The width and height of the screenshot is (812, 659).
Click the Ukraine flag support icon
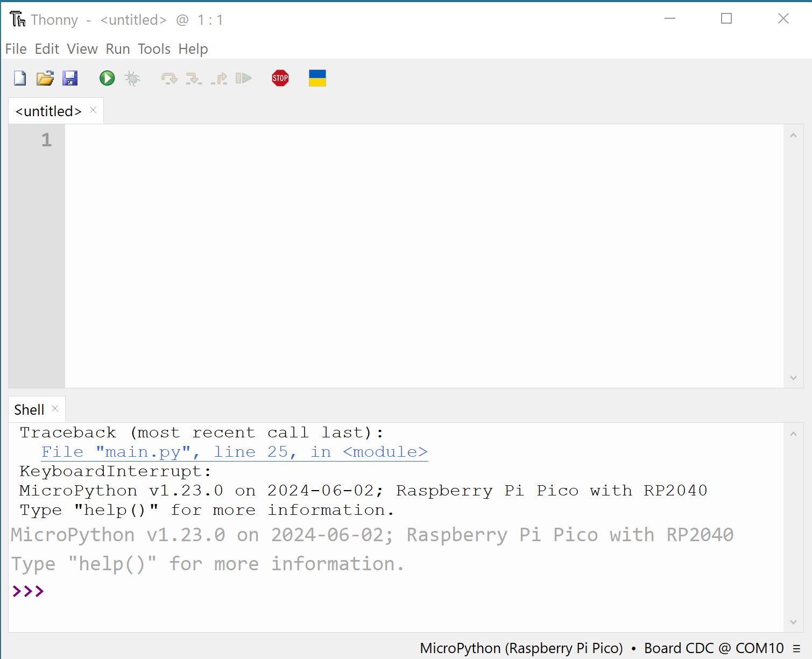pos(317,78)
